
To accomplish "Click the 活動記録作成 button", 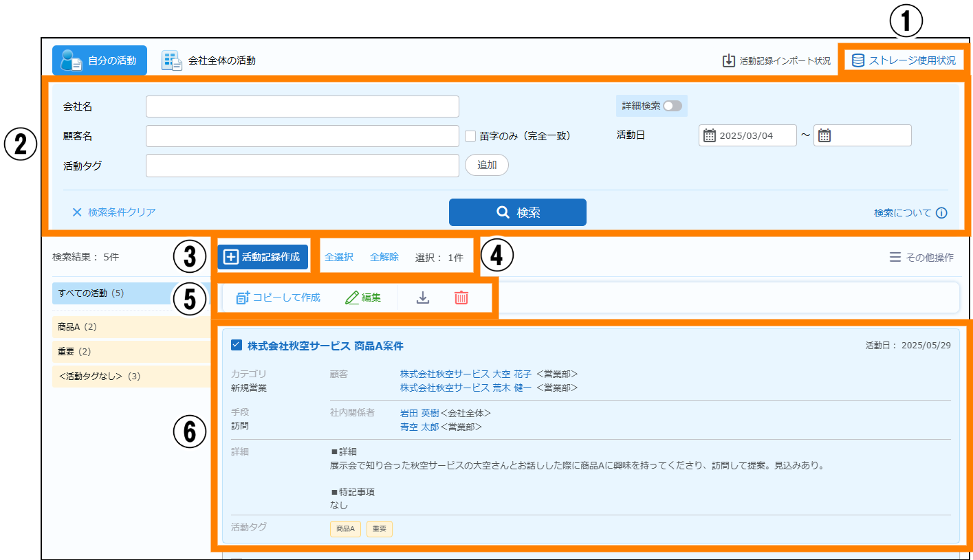I will pyautogui.click(x=263, y=257).
